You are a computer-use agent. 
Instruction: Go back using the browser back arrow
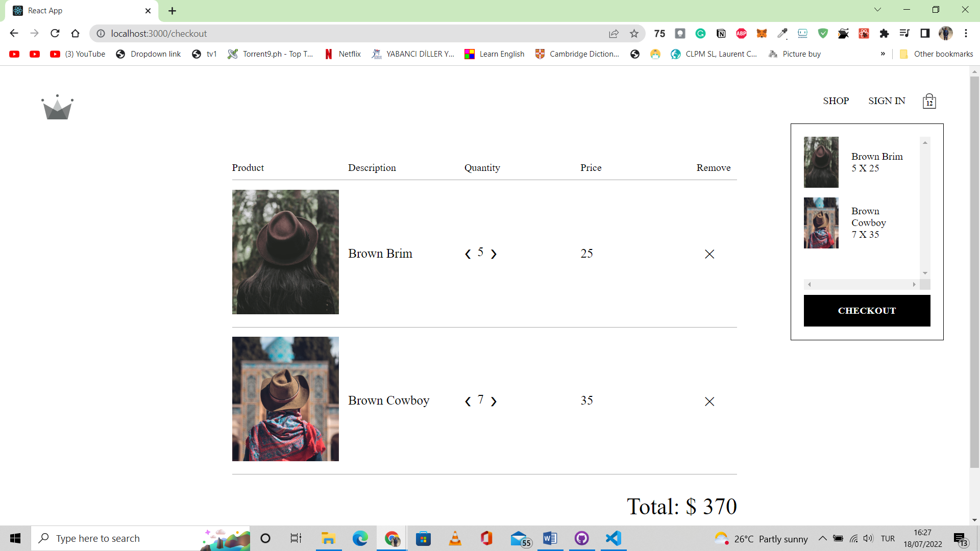[14, 34]
